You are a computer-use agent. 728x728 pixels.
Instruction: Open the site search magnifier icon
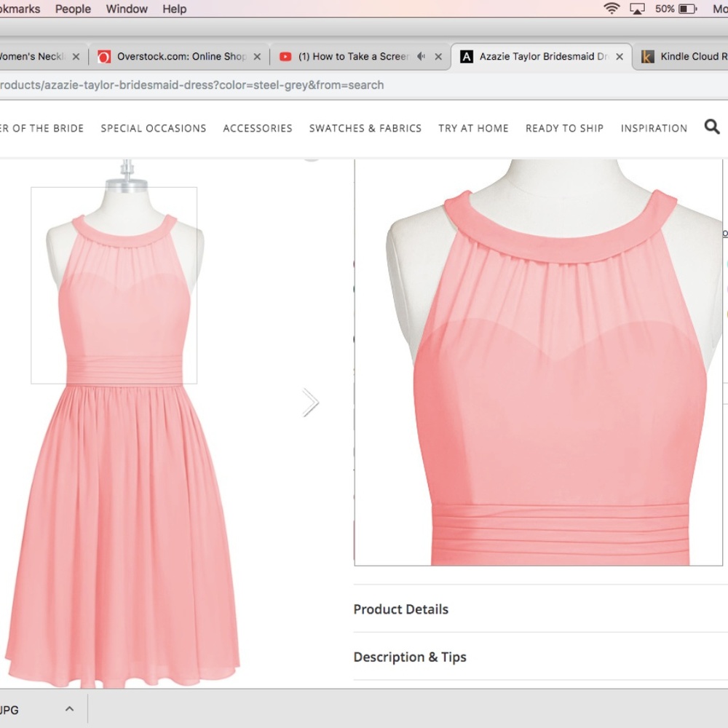click(x=712, y=127)
